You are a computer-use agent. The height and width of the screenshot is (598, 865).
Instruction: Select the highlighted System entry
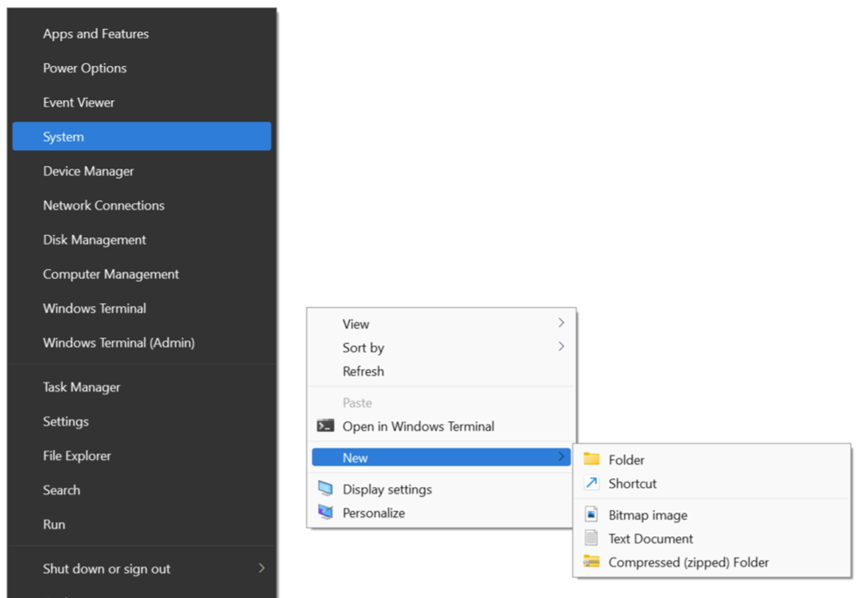(142, 136)
